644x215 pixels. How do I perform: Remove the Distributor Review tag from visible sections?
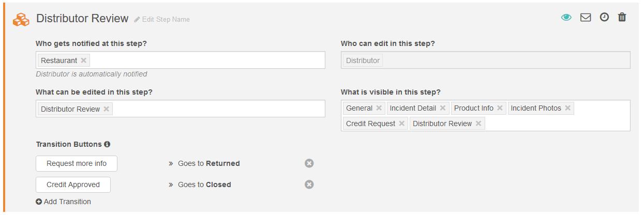pyautogui.click(x=478, y=124)
